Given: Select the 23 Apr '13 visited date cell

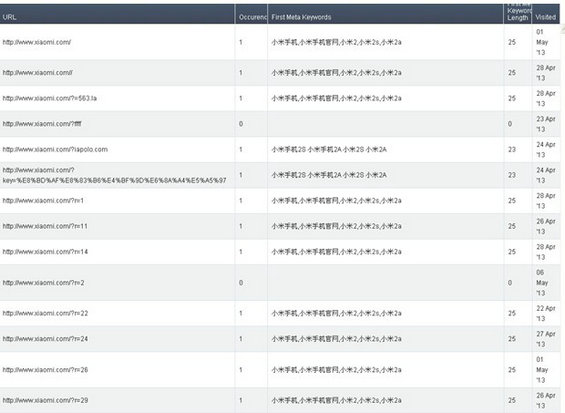Looking at the screenshot, I should point(546,124).
